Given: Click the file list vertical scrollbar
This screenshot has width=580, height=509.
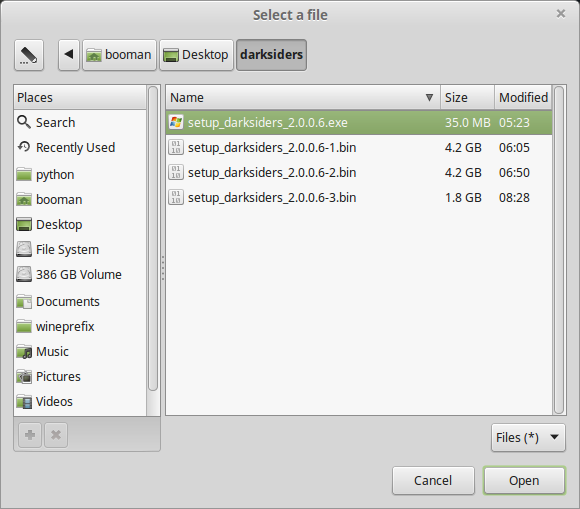Looking at the screenshot, I should pyautogui.click(x=559, y=250).
